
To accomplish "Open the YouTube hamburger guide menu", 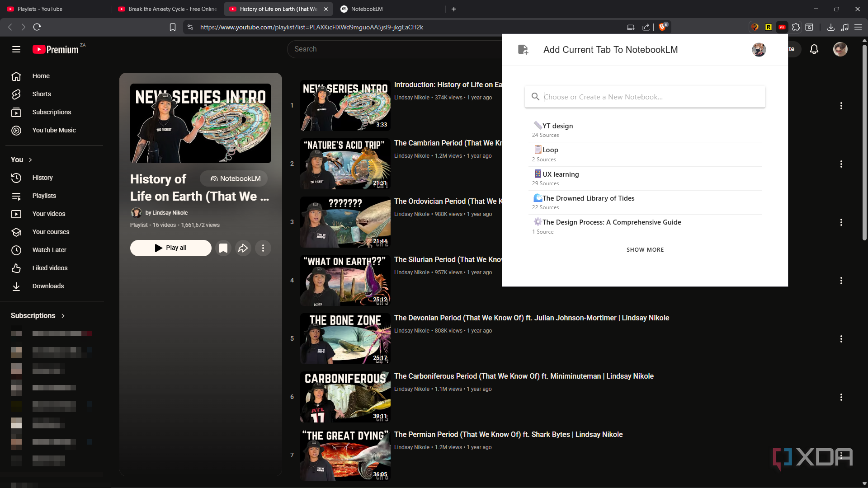I will click(16, 49).
